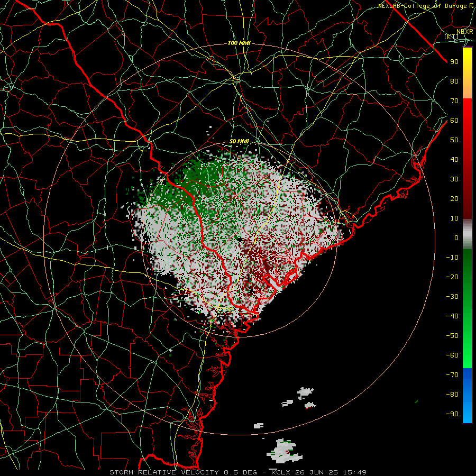Click the "NEXR" label above the color bar

pos(465,32)
